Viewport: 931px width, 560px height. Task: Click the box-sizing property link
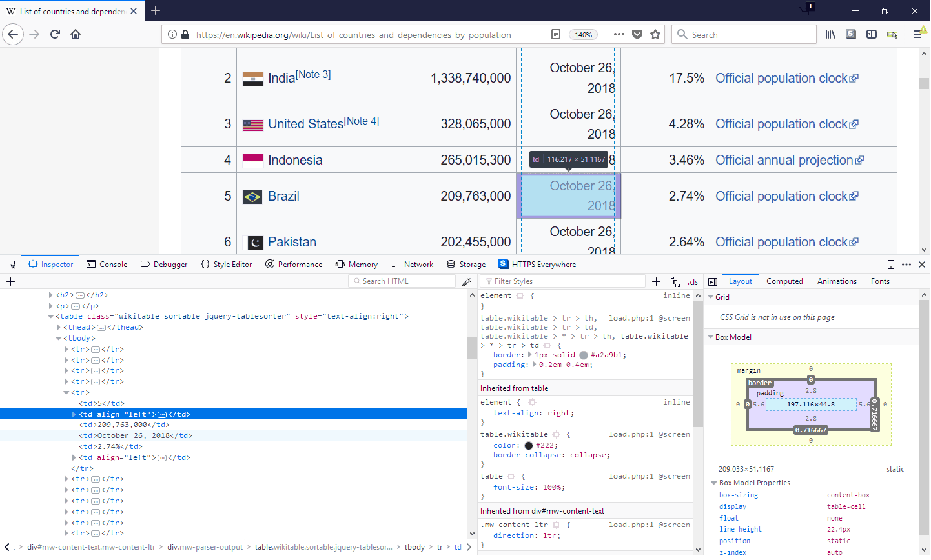[x=738, y=495]
